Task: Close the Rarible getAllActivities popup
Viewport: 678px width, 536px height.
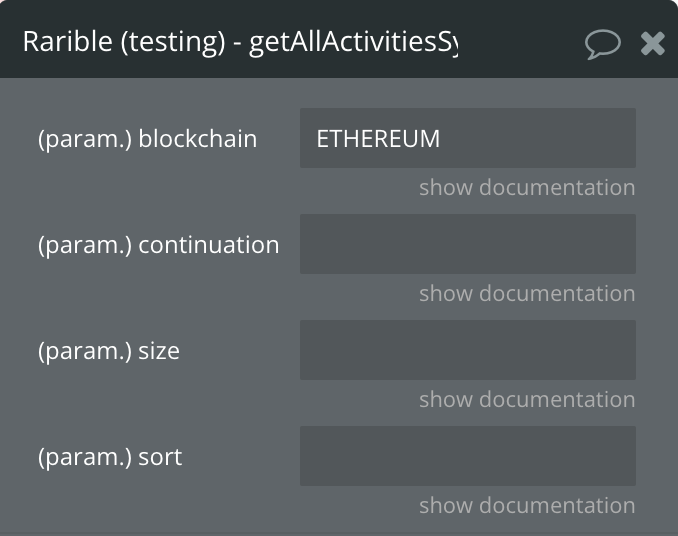Action: coord(652,43)
